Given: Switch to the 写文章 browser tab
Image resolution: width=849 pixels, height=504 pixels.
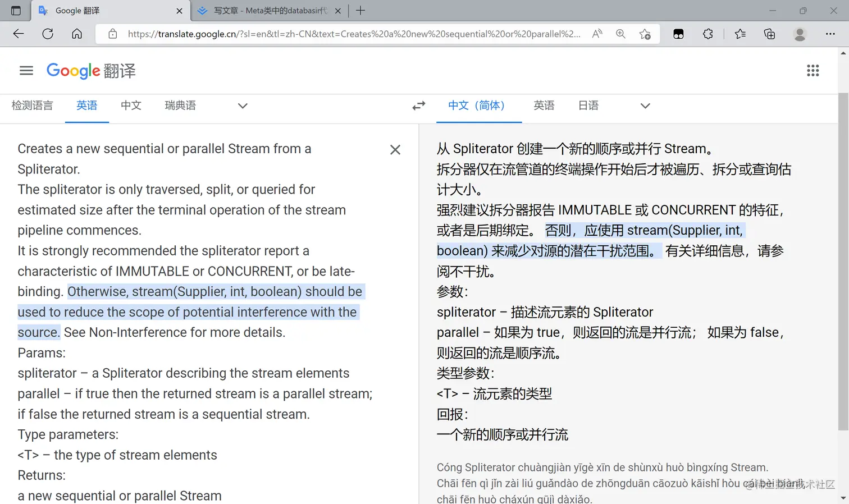Looking at the screenshot, I should [x=270, y=11].
